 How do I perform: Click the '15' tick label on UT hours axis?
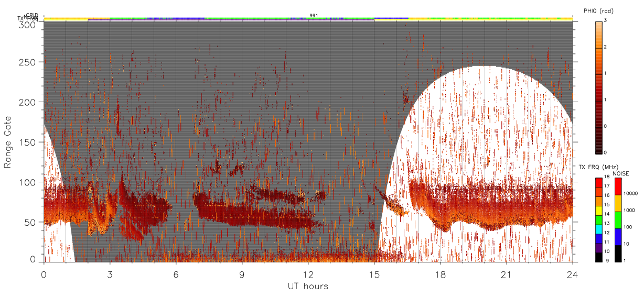pos(374,274)
